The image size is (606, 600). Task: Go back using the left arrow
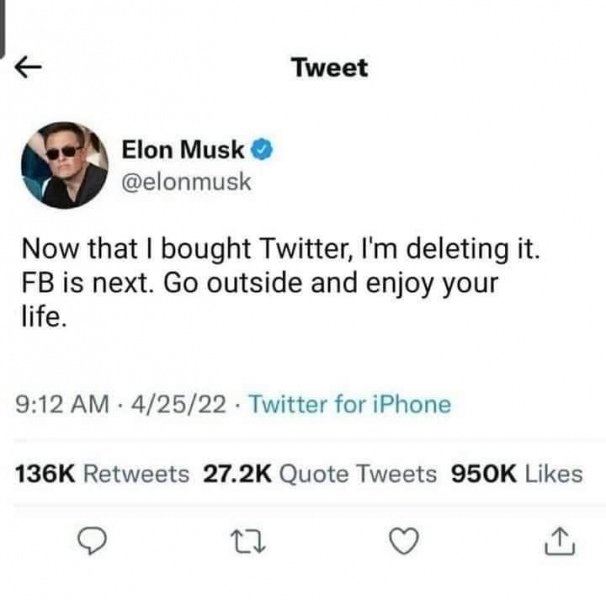click(29, 68)
